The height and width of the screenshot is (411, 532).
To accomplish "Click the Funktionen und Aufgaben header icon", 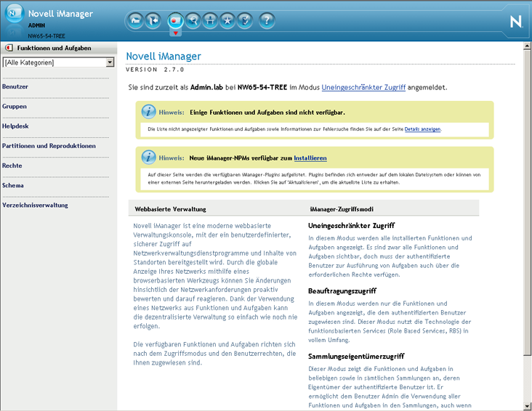I will 9,48.
